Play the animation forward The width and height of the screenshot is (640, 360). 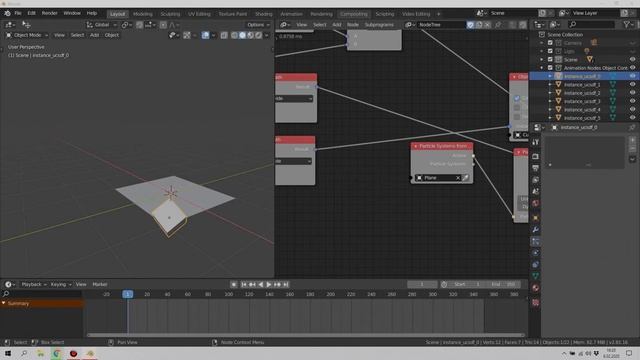tap(269, 284)
